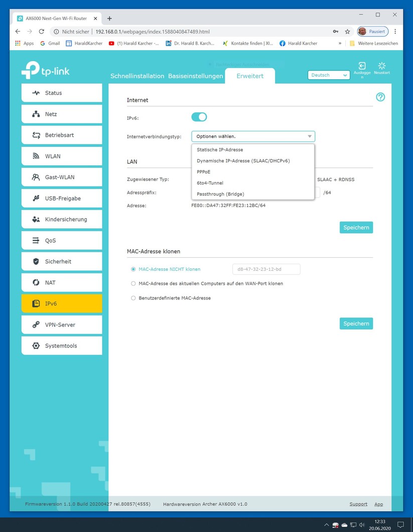Open the Kindersicherung sidebar entry
The image size is (413, 532).
tap(62, 219)
